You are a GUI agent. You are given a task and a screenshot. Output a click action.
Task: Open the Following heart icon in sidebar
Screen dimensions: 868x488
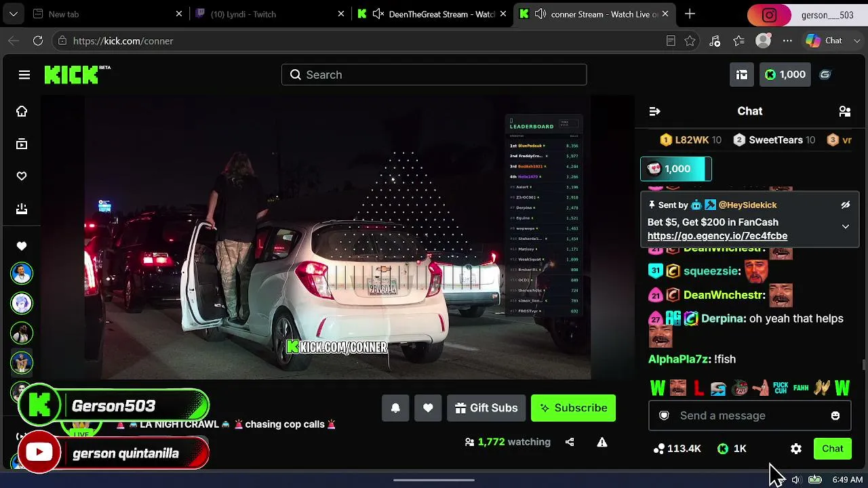pyautogui.click(x=22, y=176)
